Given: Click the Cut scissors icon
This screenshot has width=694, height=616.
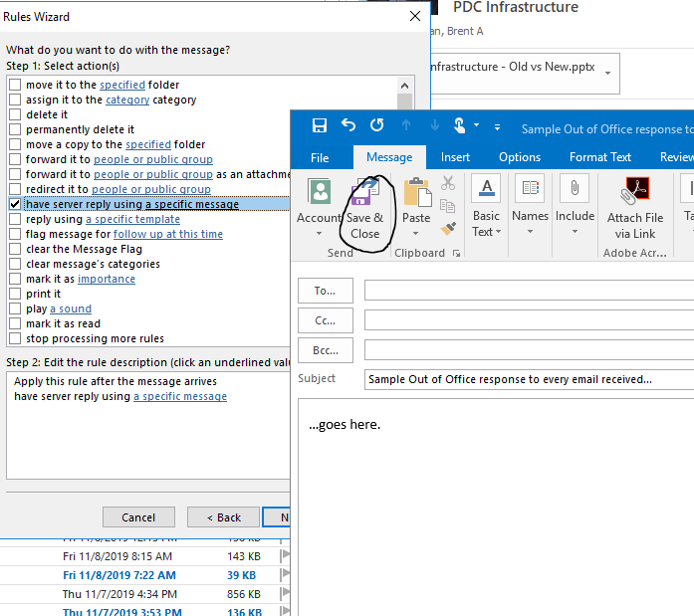Looking at the screenshot, I should point(448,183).
